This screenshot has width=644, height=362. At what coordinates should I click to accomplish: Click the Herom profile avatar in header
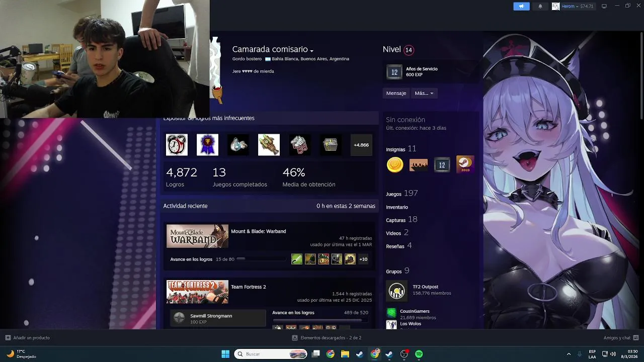[555, 6]
